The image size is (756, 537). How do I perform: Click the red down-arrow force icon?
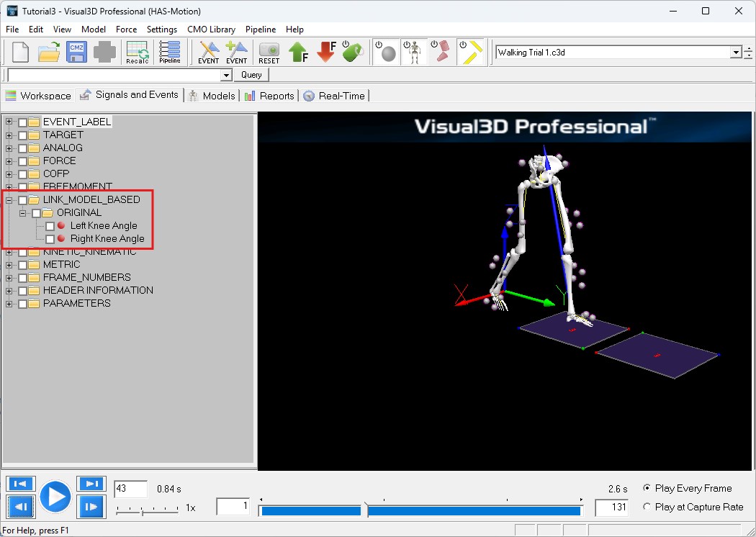(326, 52)
